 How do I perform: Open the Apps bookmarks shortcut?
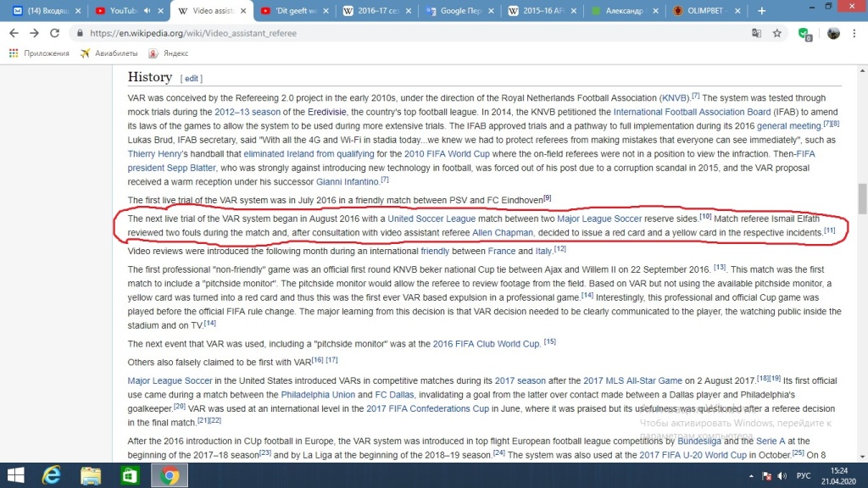click(x=39, y=53)
